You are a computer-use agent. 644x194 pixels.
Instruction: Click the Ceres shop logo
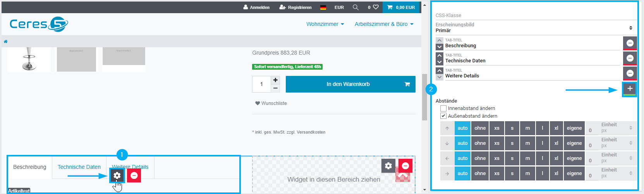point(39,24)
